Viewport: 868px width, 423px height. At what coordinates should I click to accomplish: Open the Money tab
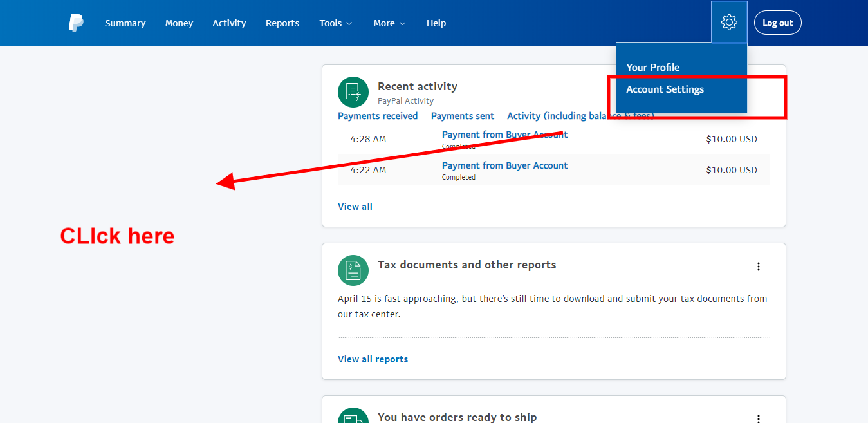coord(179,23)
